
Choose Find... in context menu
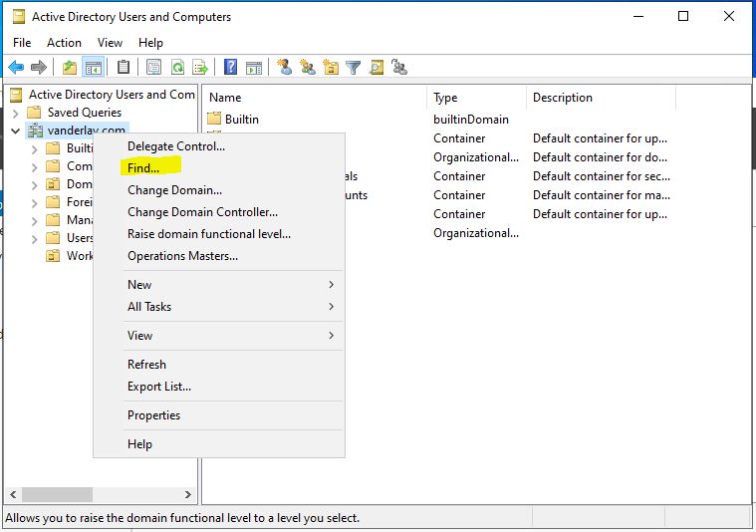click(219, 167)
